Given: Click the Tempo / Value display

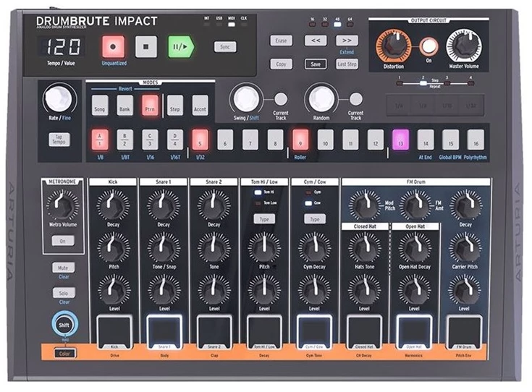Looking at the screenshot, I should tap(61, 47).
